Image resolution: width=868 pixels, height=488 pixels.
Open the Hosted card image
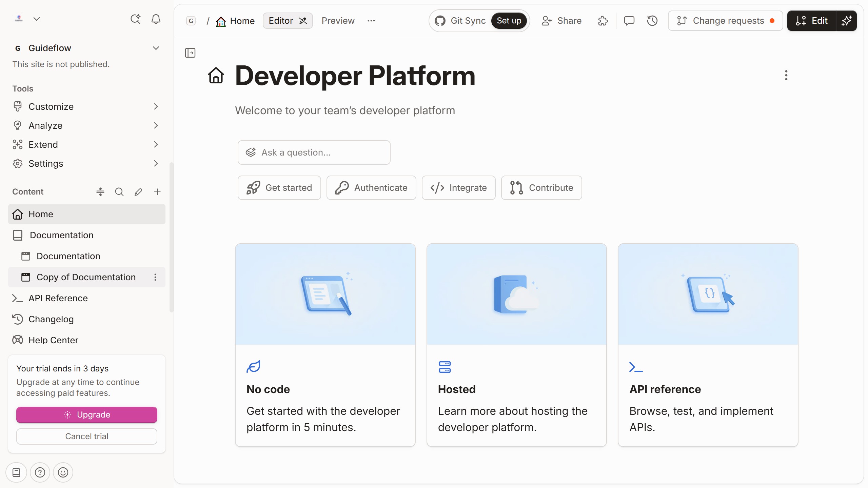[516, 294]
